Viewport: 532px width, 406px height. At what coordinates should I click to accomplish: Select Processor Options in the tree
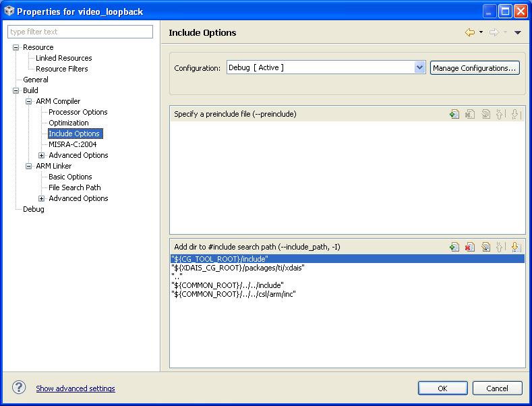[x=78, y=112]
